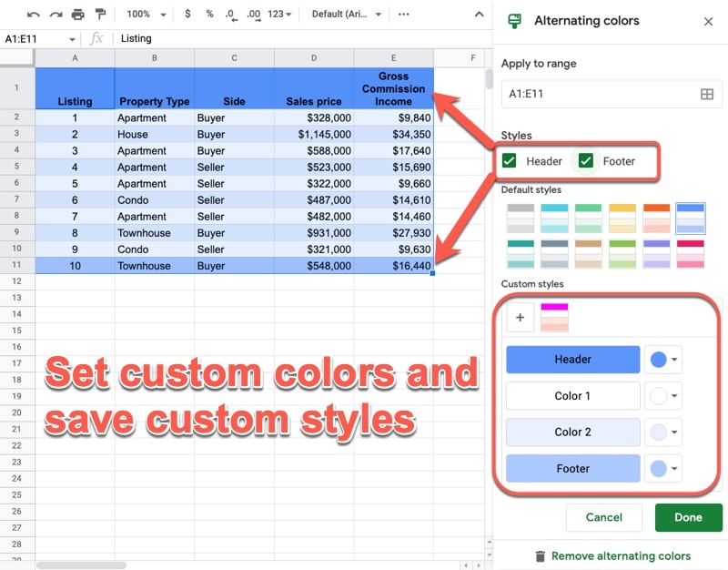
Task: Add a custom style with plus icon
Action: click(x=520, y=317)
